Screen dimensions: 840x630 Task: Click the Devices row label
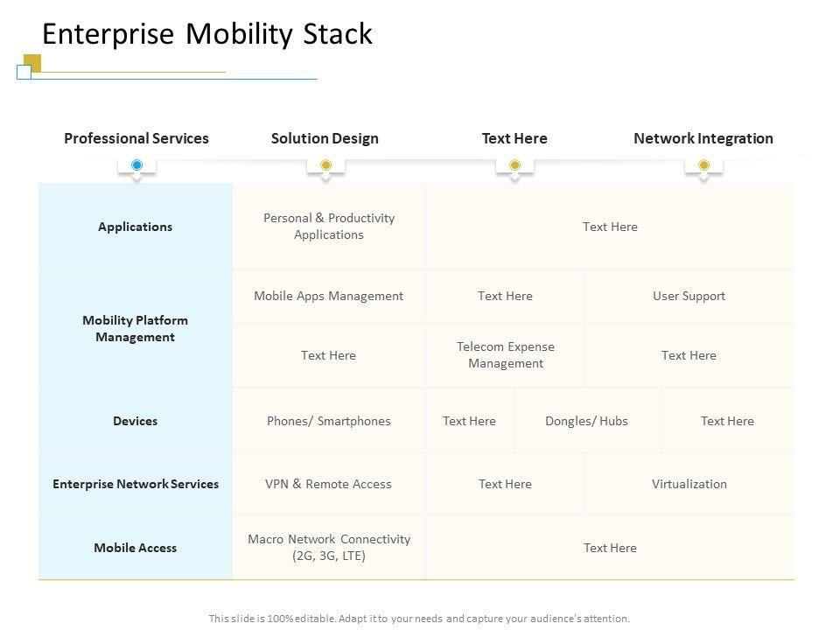coord(135,421)
